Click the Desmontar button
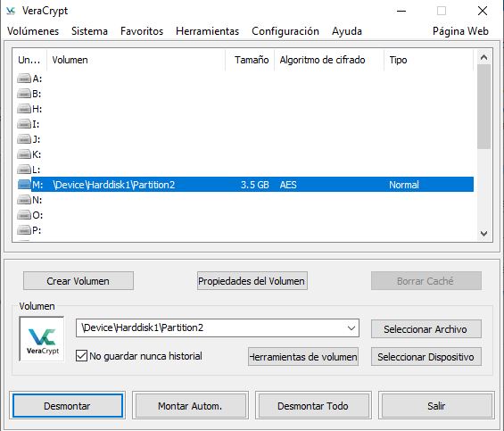This screenshot has width=504, height=431. click(x=68, y=406)
